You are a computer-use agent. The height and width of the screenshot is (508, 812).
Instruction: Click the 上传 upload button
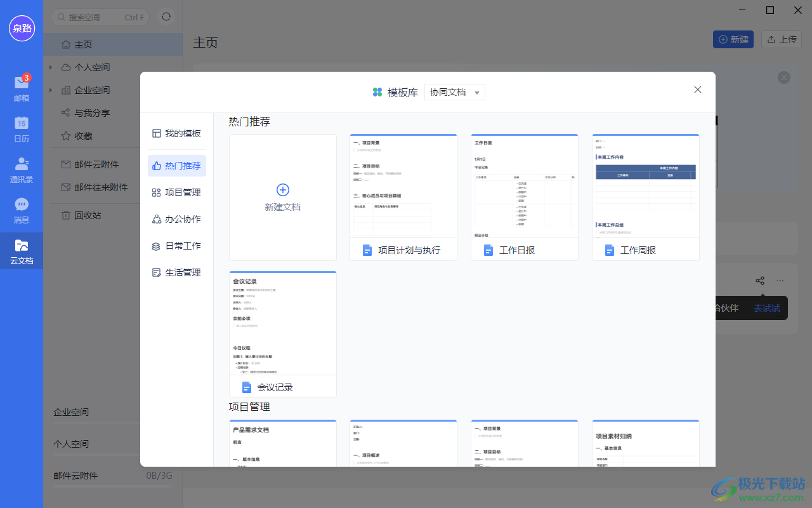pyautogui.click(x=782, y=39)
